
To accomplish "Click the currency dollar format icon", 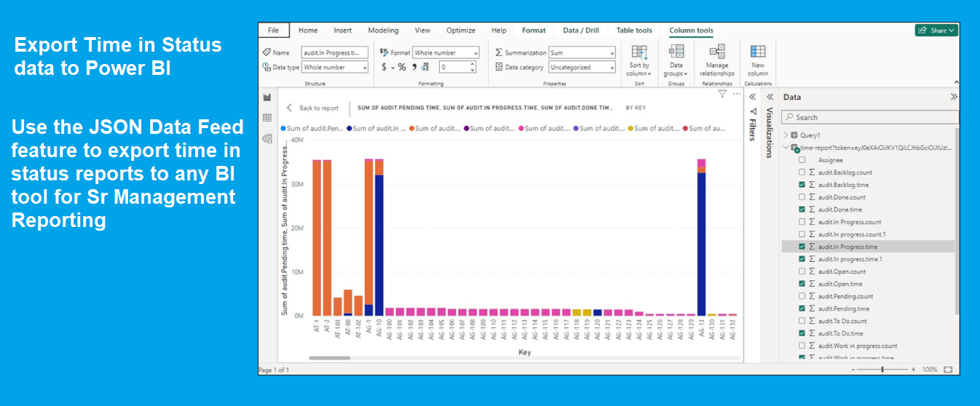I will pyautogui.click(x=384, y=67).
